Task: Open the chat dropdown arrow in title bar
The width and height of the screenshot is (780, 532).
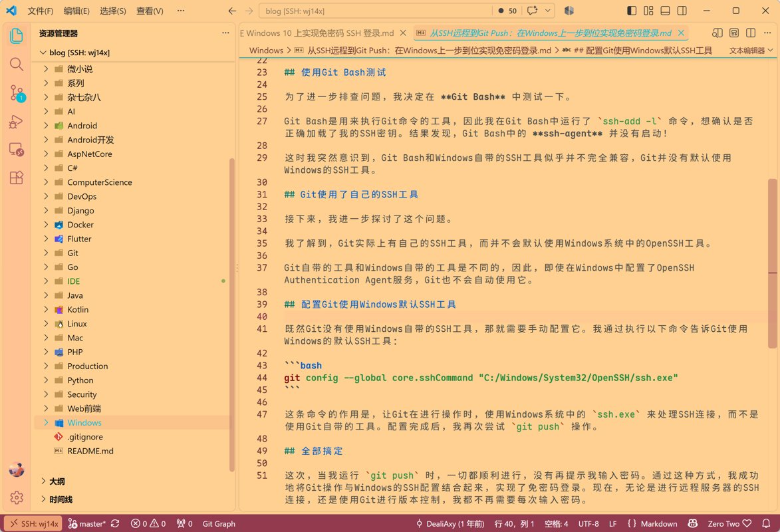Action: (x=548, y=11)
